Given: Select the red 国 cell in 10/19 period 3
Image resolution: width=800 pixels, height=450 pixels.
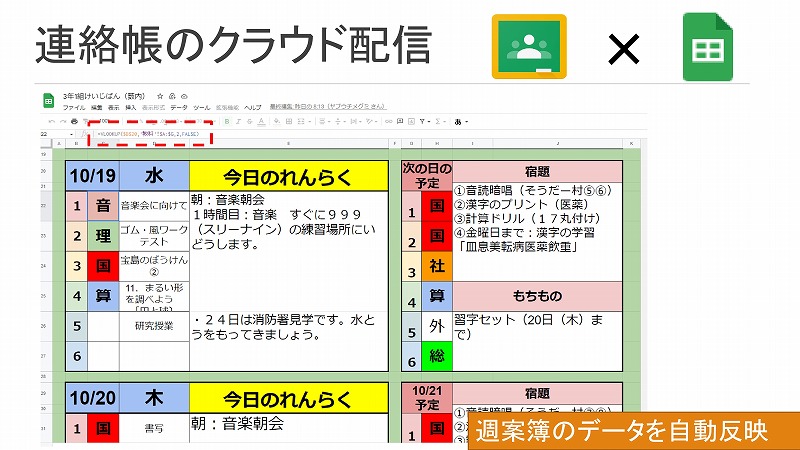Looking at the screenshot, I should (103, 266).
